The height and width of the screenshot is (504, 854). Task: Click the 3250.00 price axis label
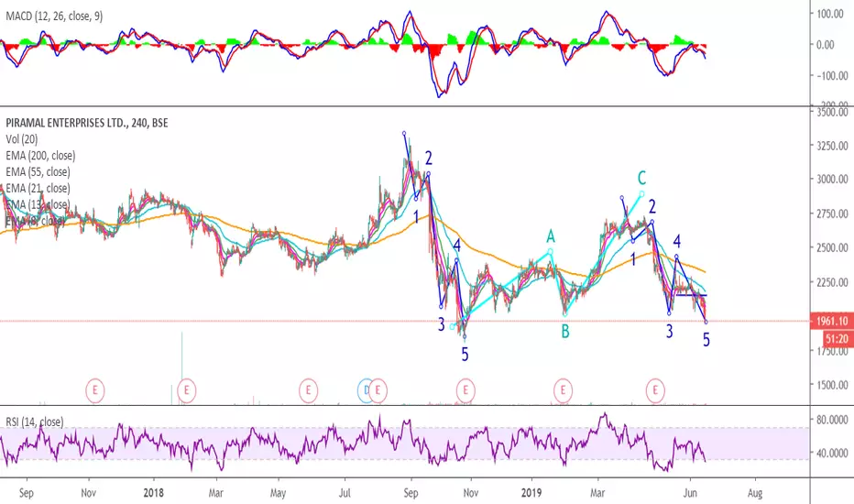click(832, 146)
